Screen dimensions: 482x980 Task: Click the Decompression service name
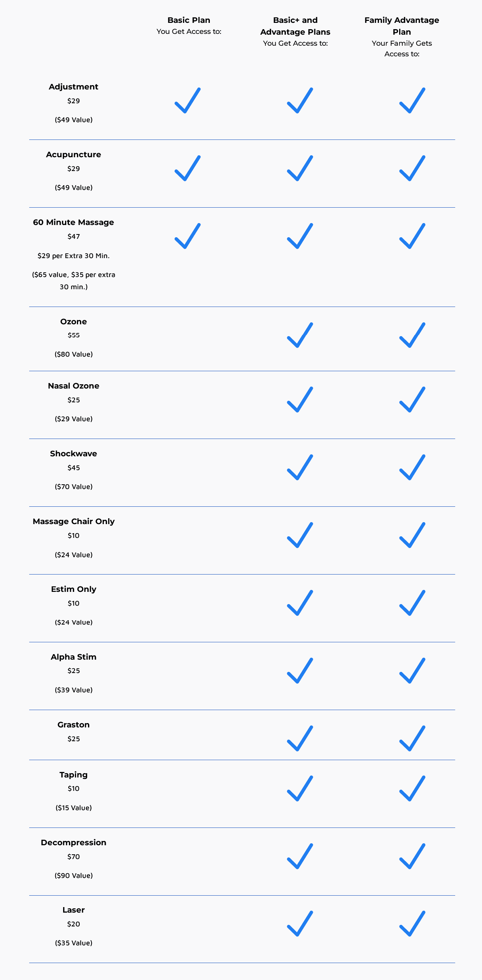click(74, 842)
